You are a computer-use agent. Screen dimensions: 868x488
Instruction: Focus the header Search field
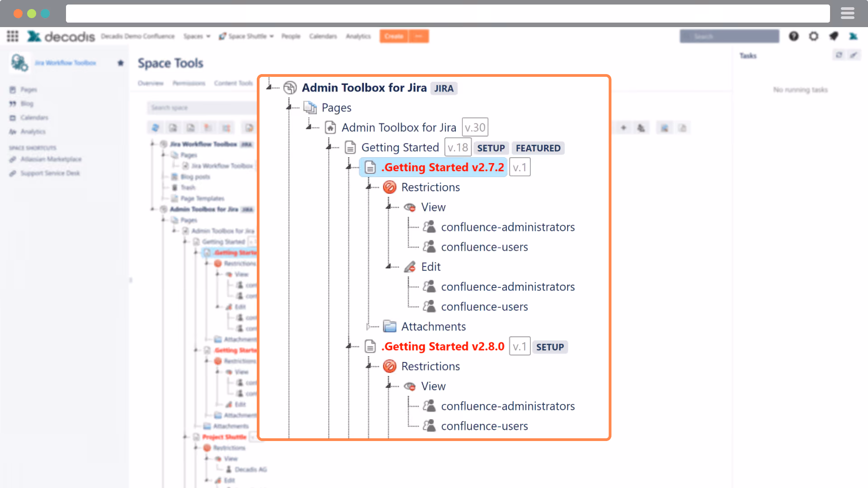tap(729, 36)
